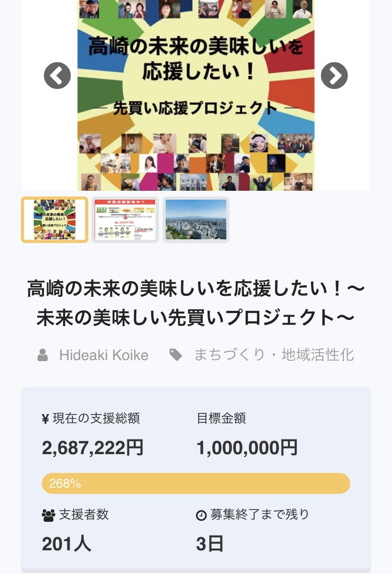Click the 目標金額 label
Image resolution: width=392 pixels, height=578 pixels.
click(x=221, y=418)
